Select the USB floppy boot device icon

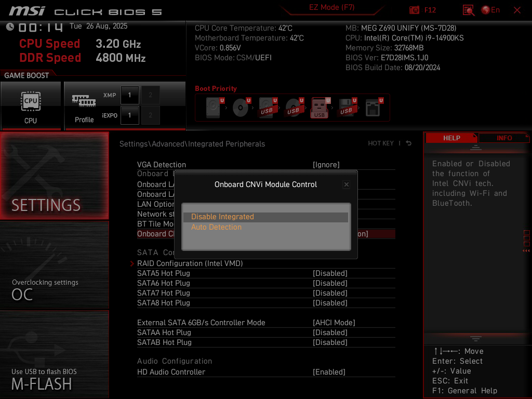click(x=347, y=108)
